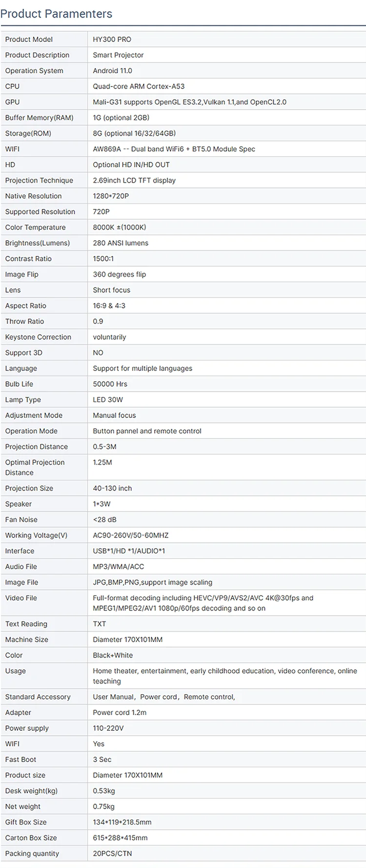Viewport: 366px width, 868px height.
Task: Select the Contrast Ratio label
Action: tap(28, 259)
